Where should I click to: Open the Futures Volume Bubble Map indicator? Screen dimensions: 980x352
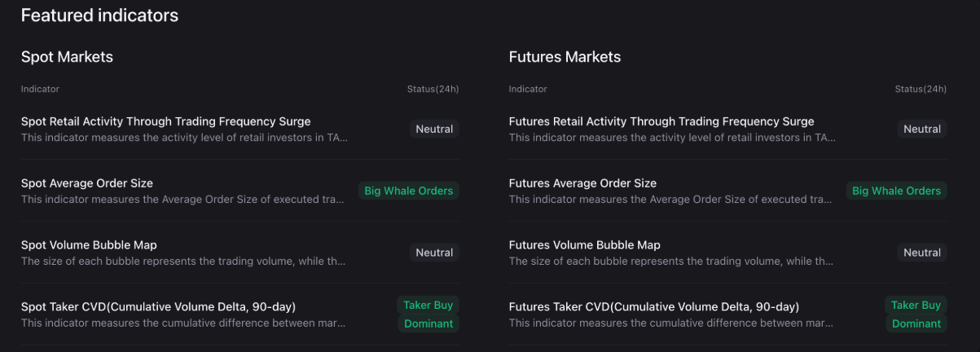[584, 245]
